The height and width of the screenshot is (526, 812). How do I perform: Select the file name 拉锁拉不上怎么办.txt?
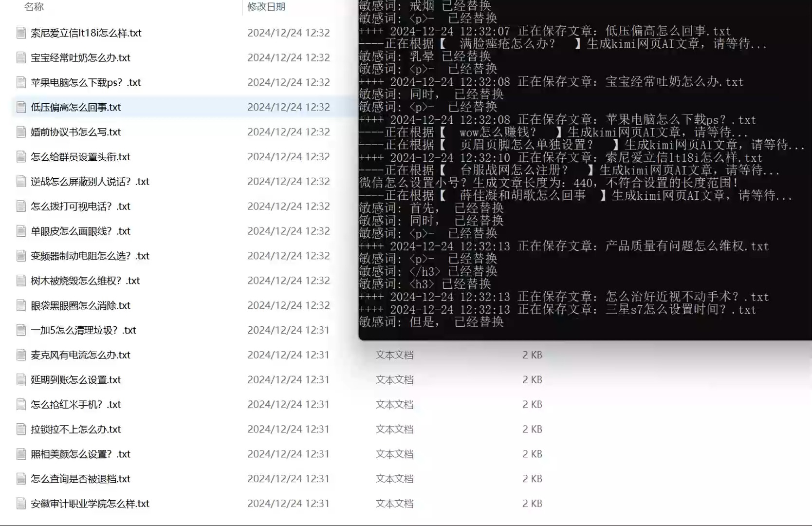(x=76, y=430)
